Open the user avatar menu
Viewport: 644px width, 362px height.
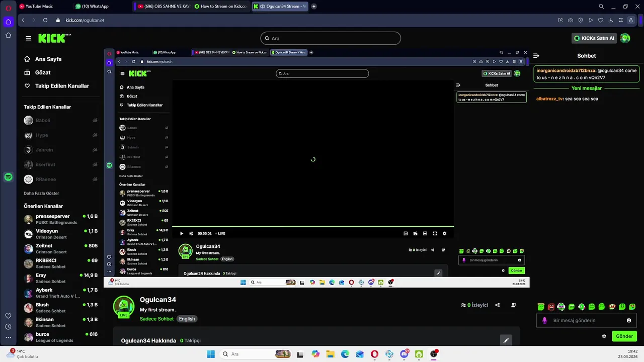(625, 38)
